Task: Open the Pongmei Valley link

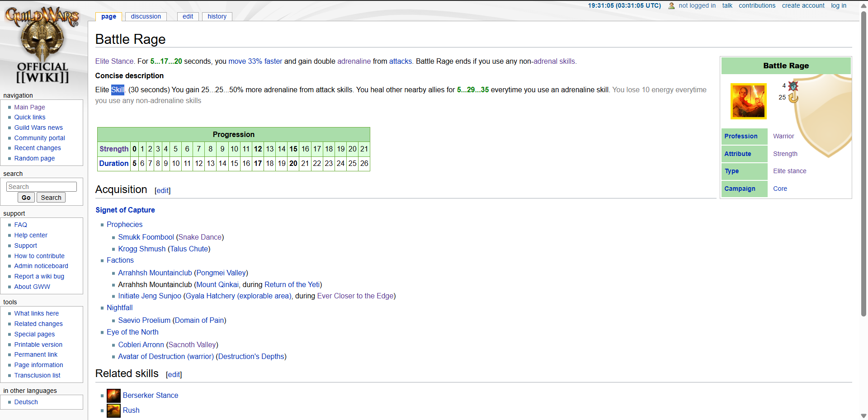Action: [x=221, y=273]
